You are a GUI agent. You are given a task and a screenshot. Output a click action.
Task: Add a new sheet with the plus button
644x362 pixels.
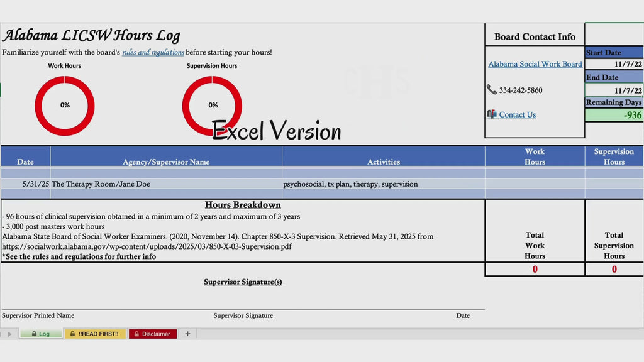pos(187,334)
